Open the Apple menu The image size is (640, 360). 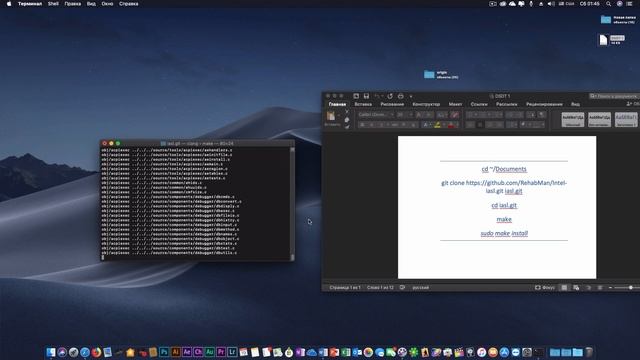(x=9, y=4)
